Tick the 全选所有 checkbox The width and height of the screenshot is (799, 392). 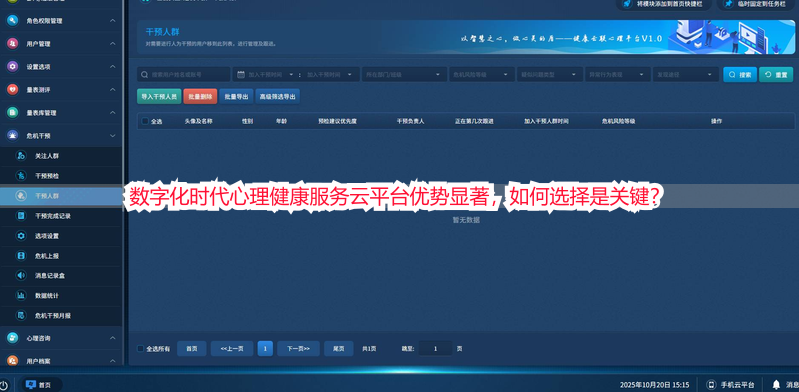click(141, 349)
